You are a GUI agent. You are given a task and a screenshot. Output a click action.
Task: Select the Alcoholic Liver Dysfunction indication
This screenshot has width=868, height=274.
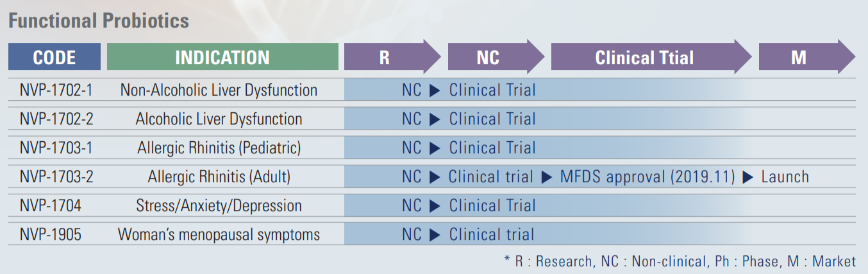[219, 119]
